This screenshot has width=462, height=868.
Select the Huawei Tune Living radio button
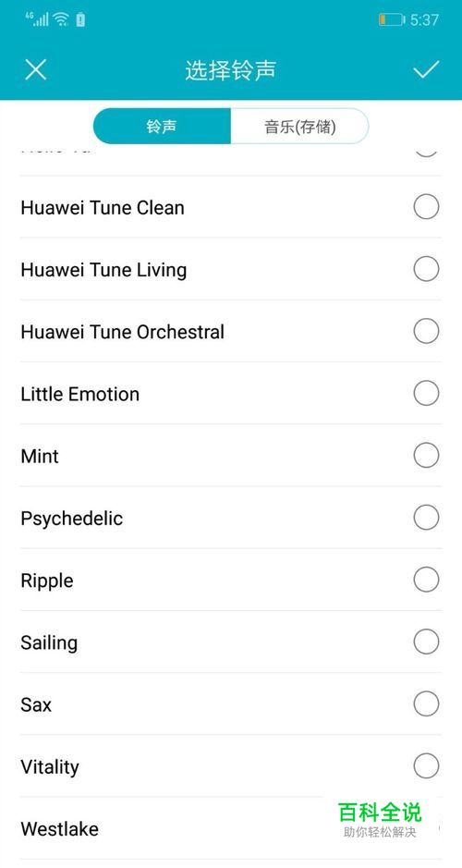click(x=426, y=269)
